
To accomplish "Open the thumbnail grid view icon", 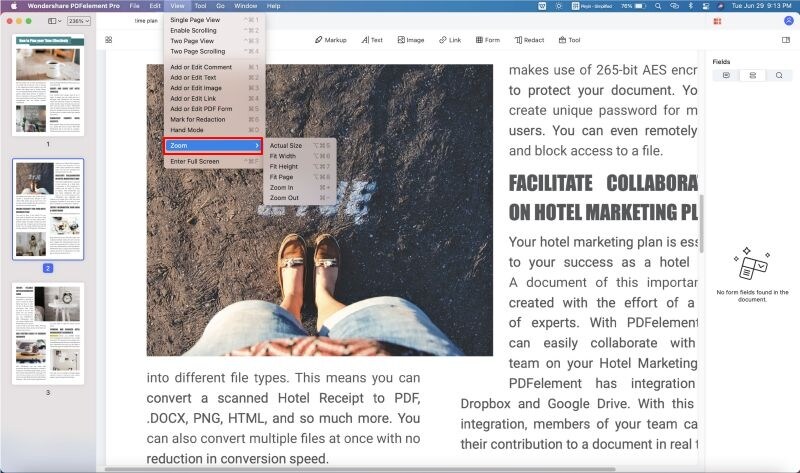I will (x=109, y=40).
